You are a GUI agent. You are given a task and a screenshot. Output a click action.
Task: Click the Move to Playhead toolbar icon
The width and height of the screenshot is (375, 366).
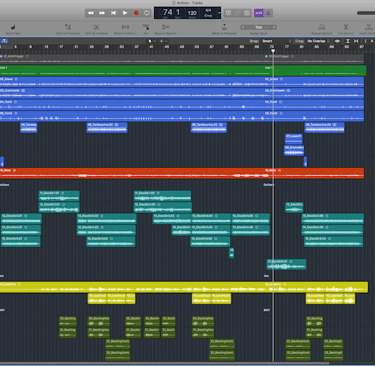click(224, 27)
